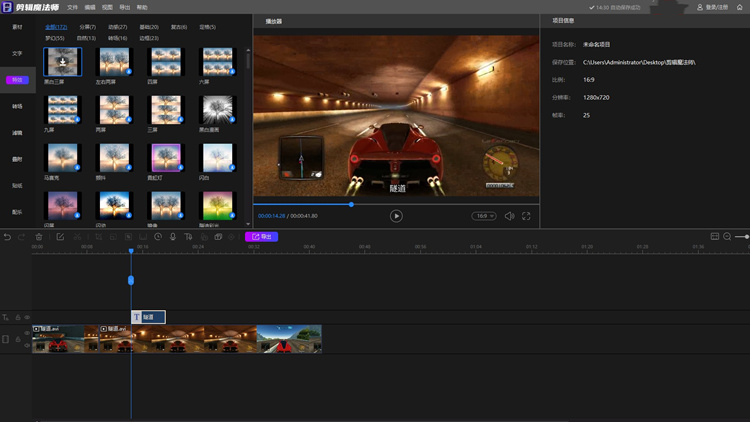
Task: Click download badge on 九屏 effect
Action: click(77, 120)
